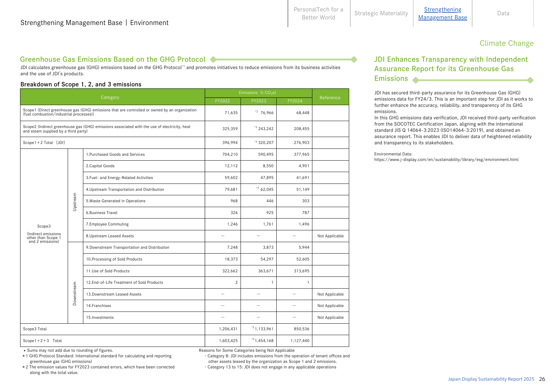Click Not Applicable in the 14.Franchises row
Viewport: 555px width, 392px height.
coord(330,306)
